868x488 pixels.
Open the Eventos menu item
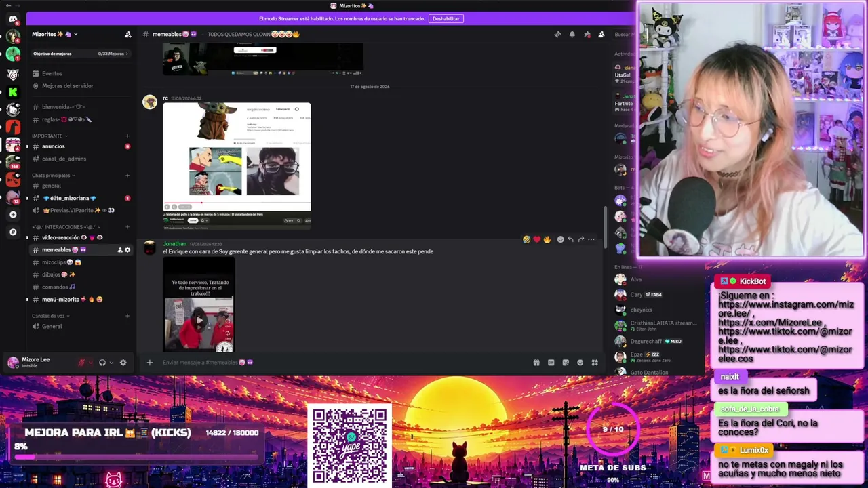pos(81,73)
